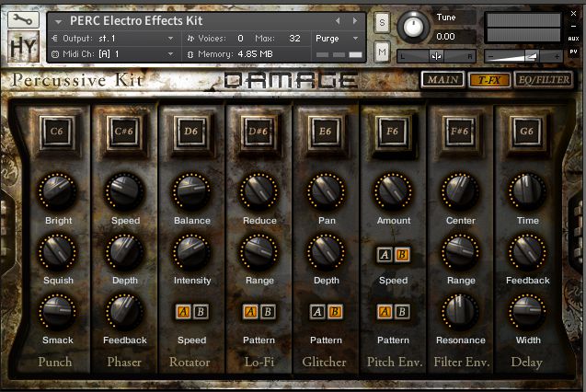Trigger the G6 Delay key pad
This screenshot has width=586, height=392.
(526, 132)
